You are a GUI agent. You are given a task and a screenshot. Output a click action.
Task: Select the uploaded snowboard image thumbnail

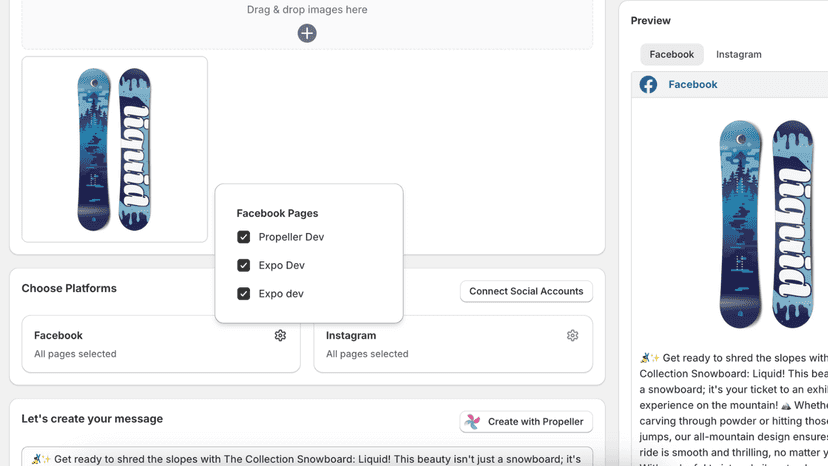tap(115, 150)
